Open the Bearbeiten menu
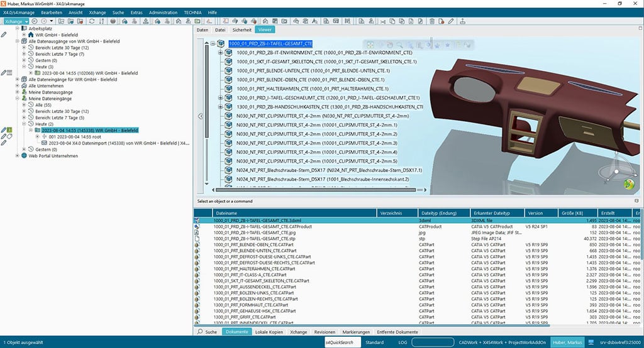 click(x=51, y=13)
